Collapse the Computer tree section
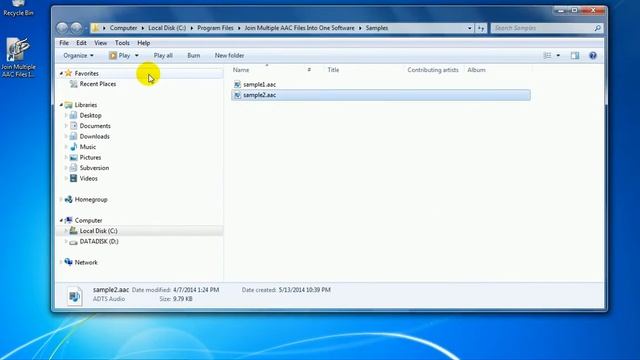 (x=61, y=220)
